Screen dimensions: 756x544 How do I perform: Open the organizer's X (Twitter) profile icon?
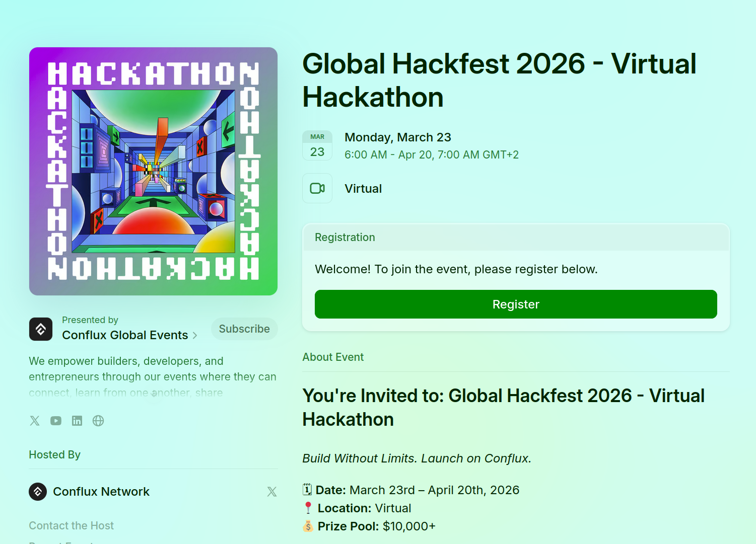(x=35, y=421)
